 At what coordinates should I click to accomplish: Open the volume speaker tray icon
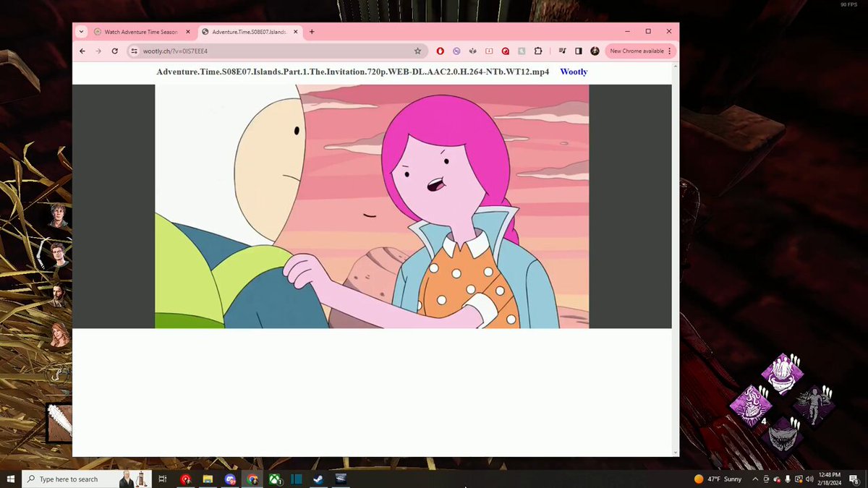pyautogui.click(x=809, y=479)
